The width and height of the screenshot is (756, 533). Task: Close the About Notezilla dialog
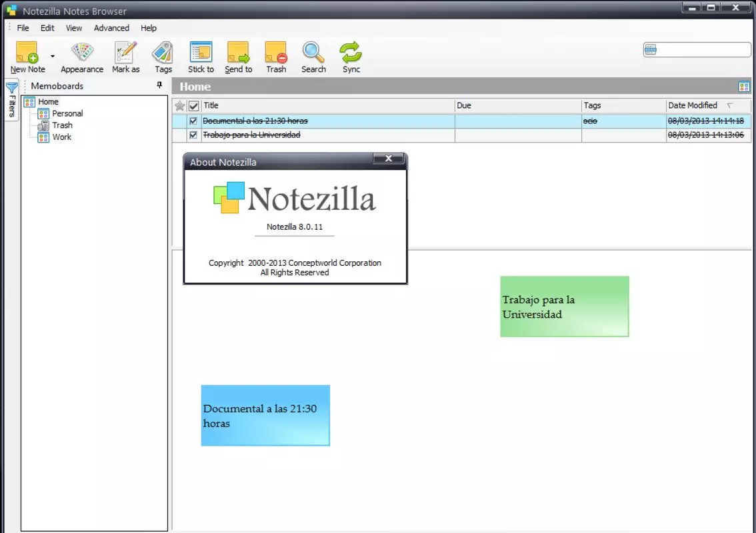pyautogui.click(x=389, y=159)
